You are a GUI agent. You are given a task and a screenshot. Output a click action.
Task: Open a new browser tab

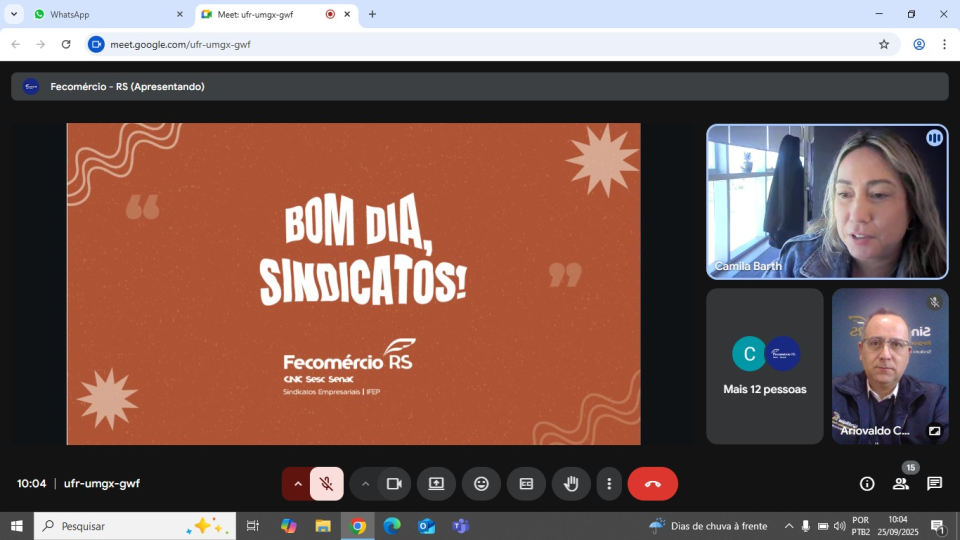pyautogui.click(x=372, y=14)
